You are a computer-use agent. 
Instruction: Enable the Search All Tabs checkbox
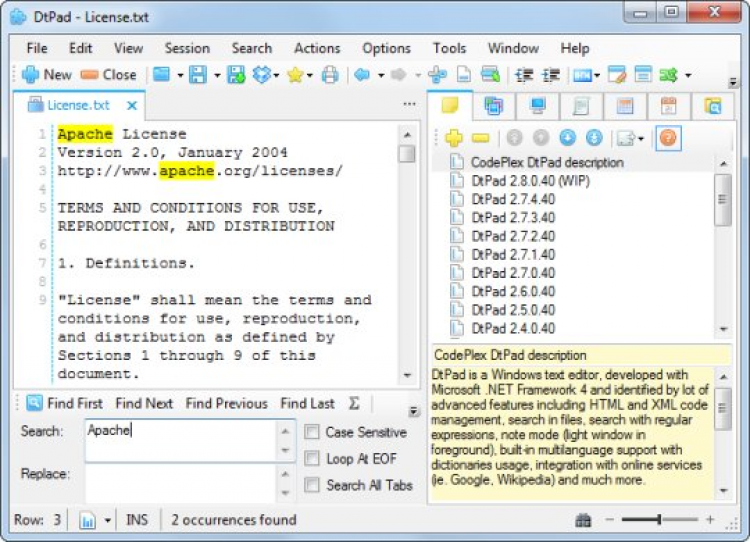(312, 485)
